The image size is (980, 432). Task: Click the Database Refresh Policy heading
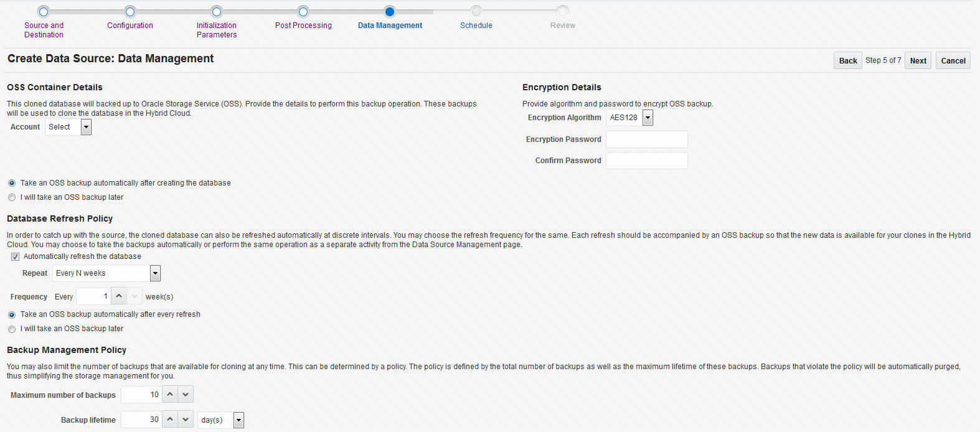click(60, 218)
